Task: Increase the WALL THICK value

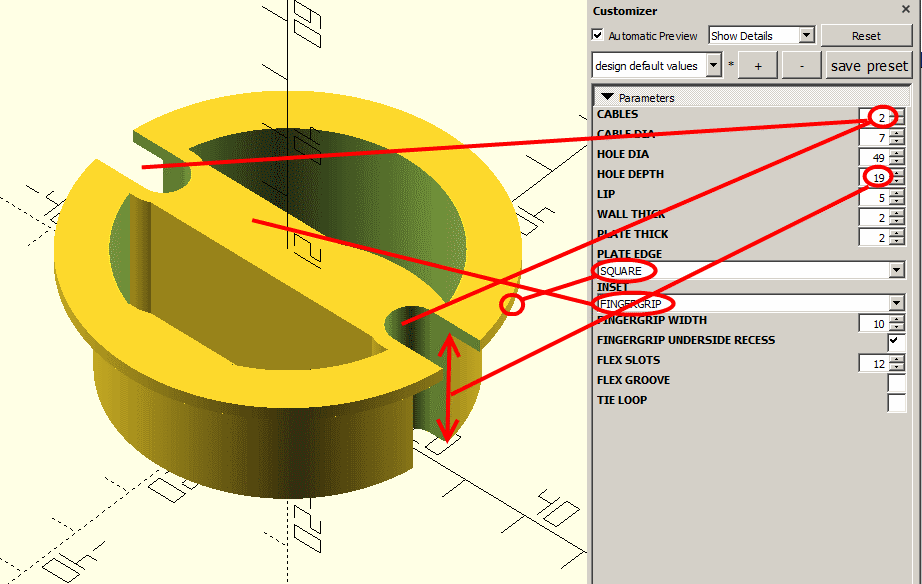Action: (x=897, y=213)
